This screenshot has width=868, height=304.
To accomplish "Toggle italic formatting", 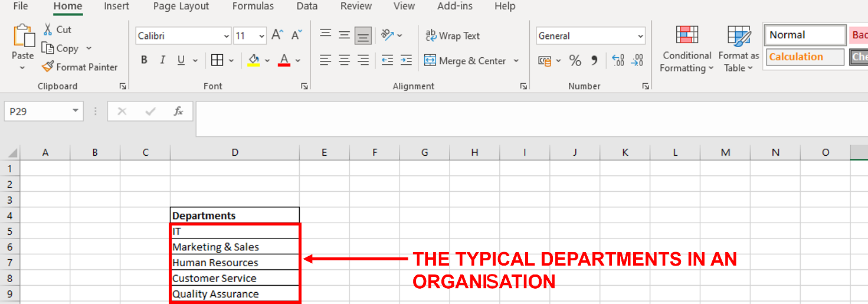I will 162,60.
